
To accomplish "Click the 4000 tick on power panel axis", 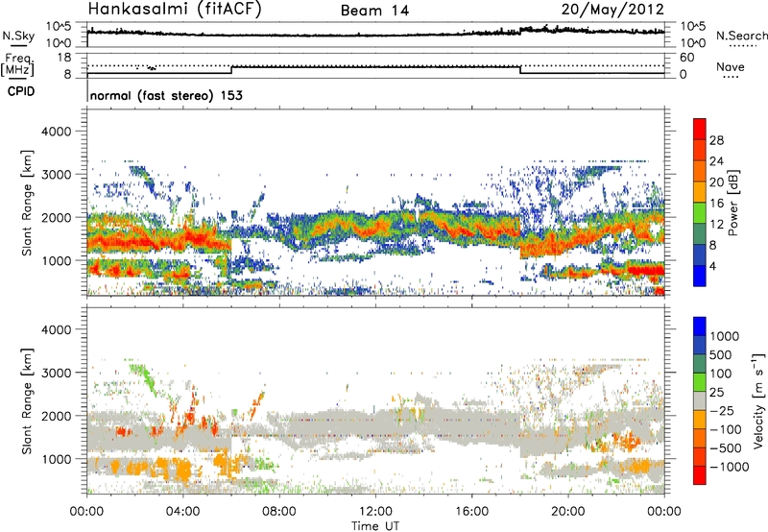I will click(56, 132).
